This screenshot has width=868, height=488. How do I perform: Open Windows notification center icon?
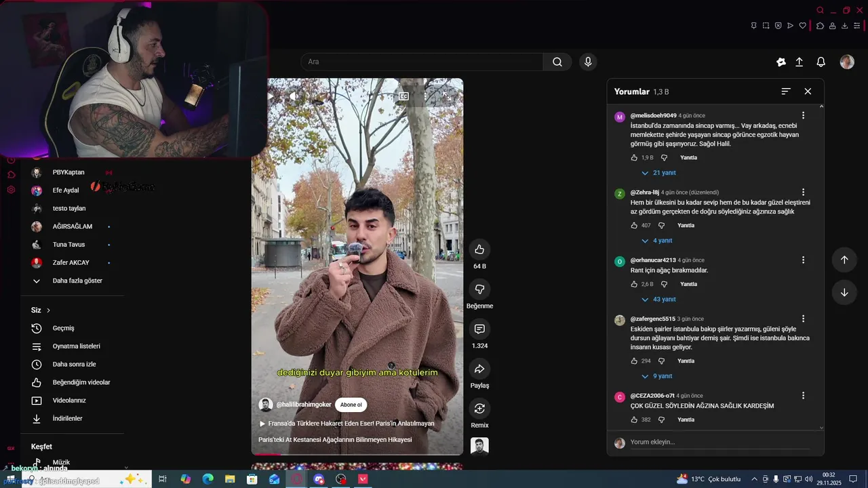(853, 479)
